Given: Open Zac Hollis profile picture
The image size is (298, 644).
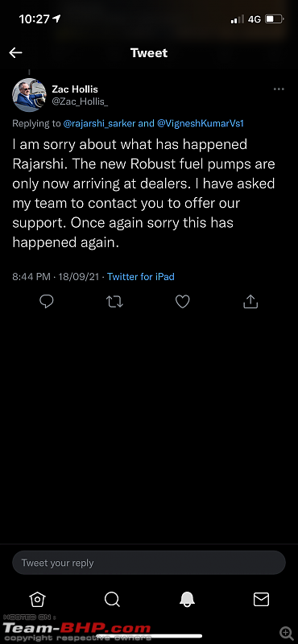Looking at the screenshot, I should [x=29, y=94].
